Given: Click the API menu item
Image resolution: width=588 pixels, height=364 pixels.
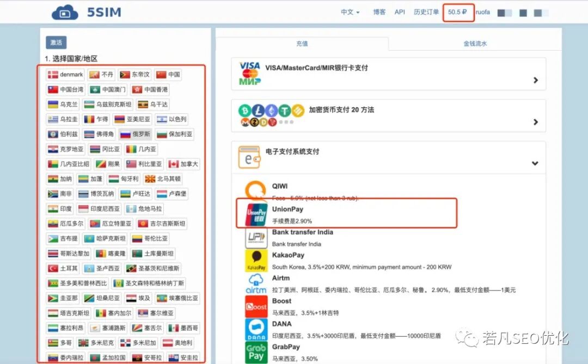Looking at the screenshot, I should [400, 11].
